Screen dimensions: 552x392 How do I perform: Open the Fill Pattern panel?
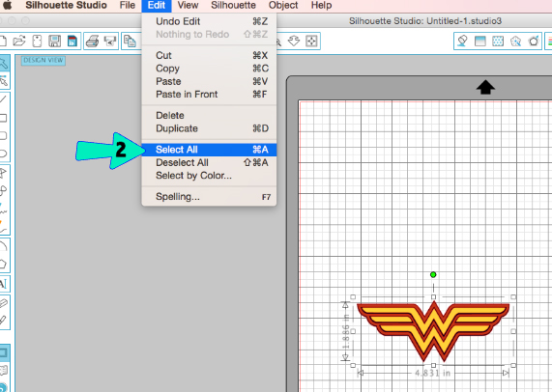click(x=498, y=42)
